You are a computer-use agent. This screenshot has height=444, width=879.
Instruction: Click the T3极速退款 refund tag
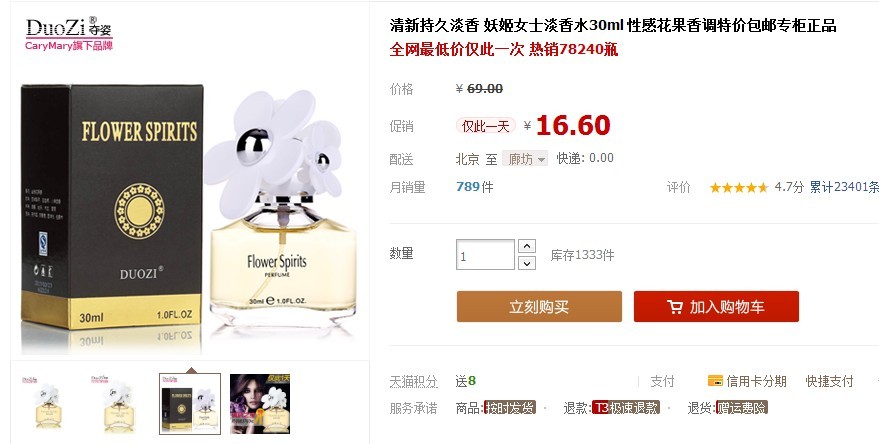tap(626, 408)
